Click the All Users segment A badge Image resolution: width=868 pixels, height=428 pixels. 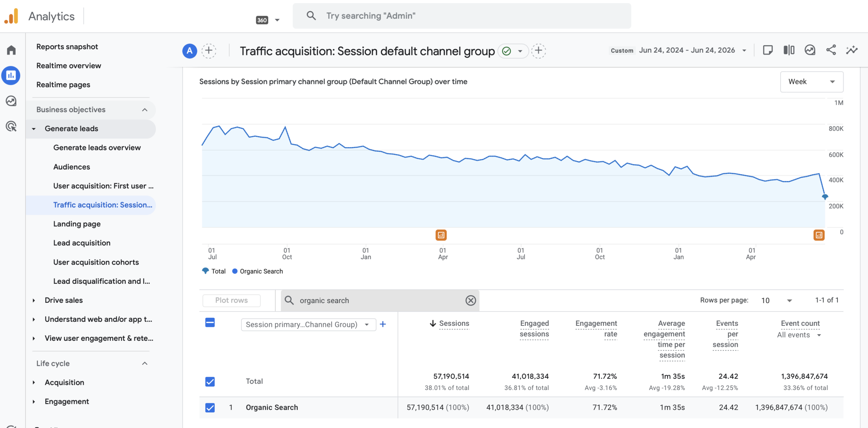pos(190,51)
